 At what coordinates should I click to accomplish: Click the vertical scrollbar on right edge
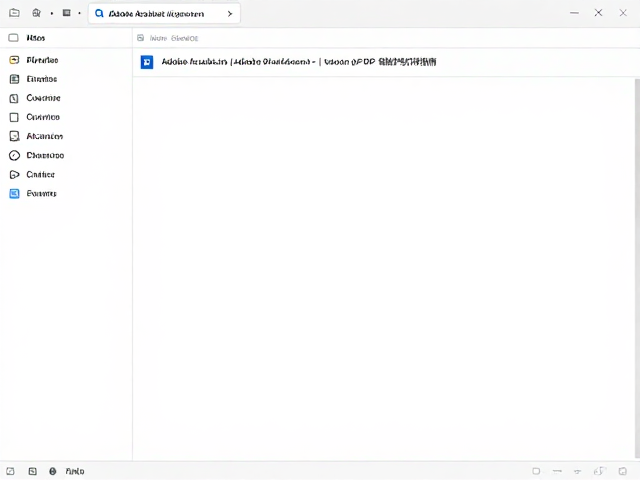(x=637, y=267)
